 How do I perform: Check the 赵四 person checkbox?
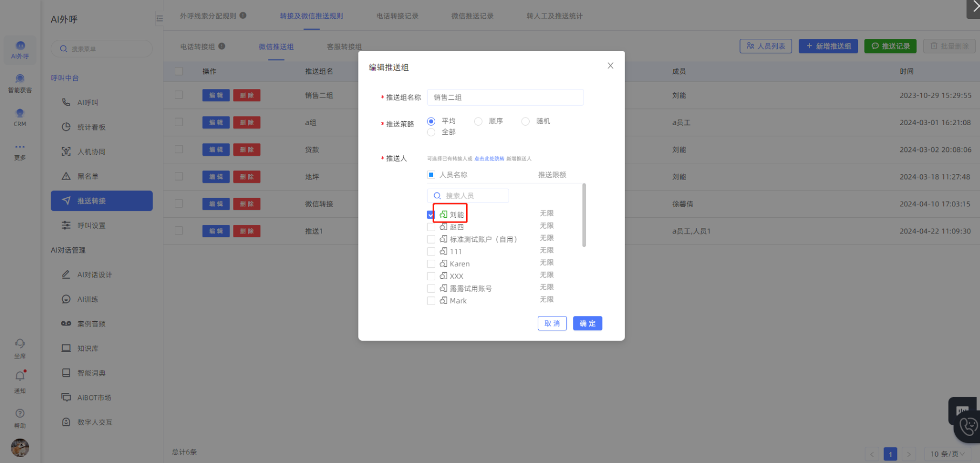pyautogui.click(x=431, y=227)
